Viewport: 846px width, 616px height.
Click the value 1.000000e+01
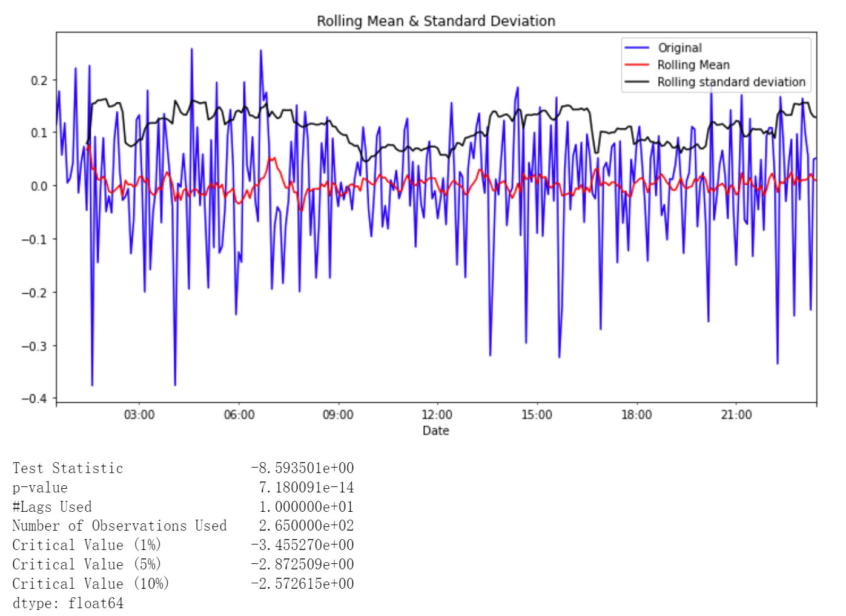coord(306,507)
